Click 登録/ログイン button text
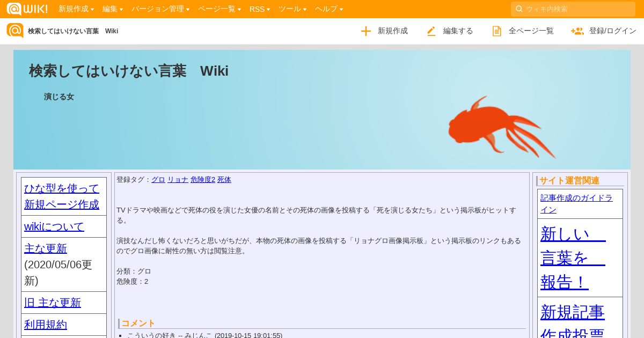Viewport: 644px width, 338px height. pyautogui.click(x=613, y=31)
